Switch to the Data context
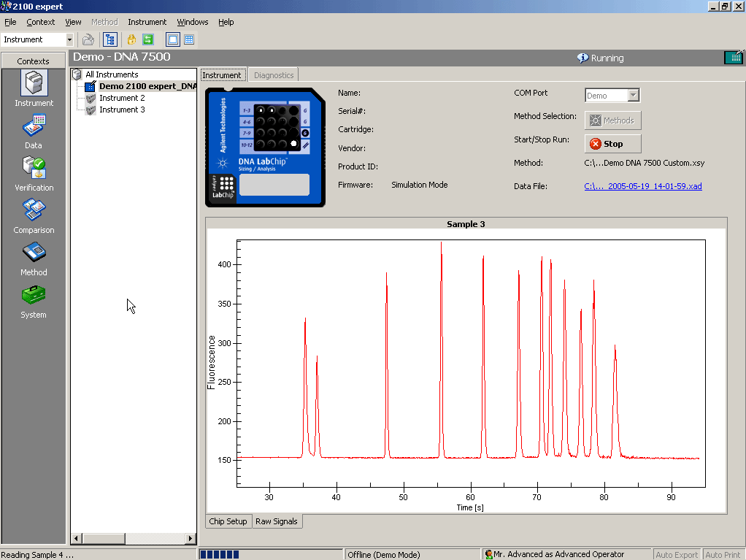 [x=34, y=132]
